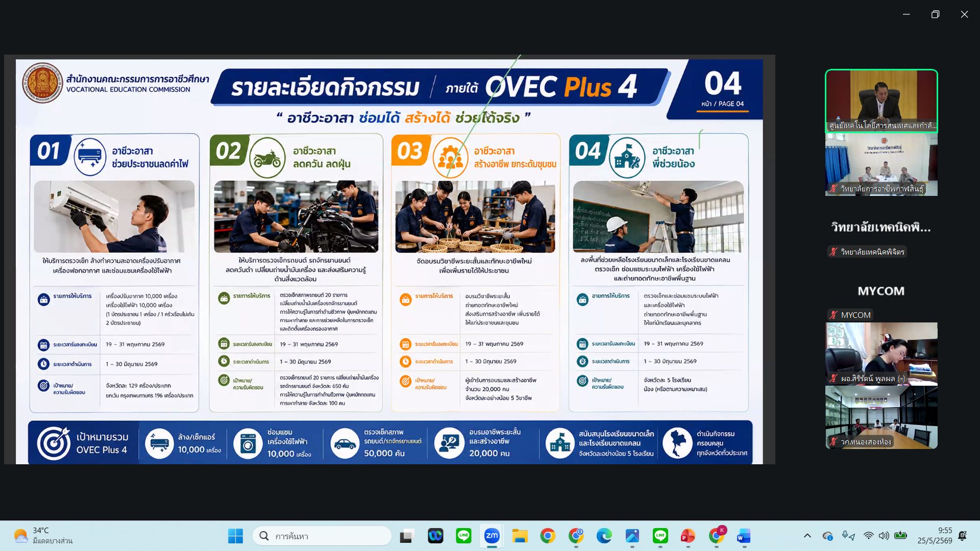The image size is (980, 551).
Task: Open the volume control in the tray
Action: [884, 536]
